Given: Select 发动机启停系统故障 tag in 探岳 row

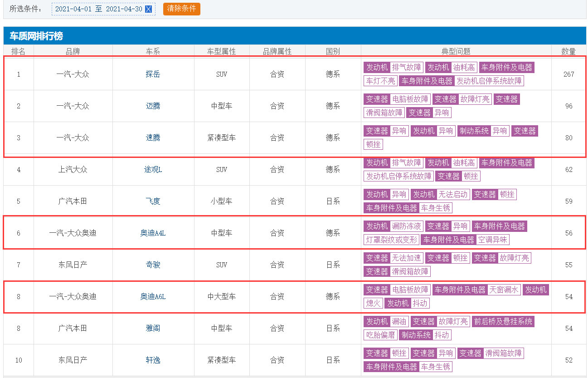Looking at the screenshot, I should [490, 81].
